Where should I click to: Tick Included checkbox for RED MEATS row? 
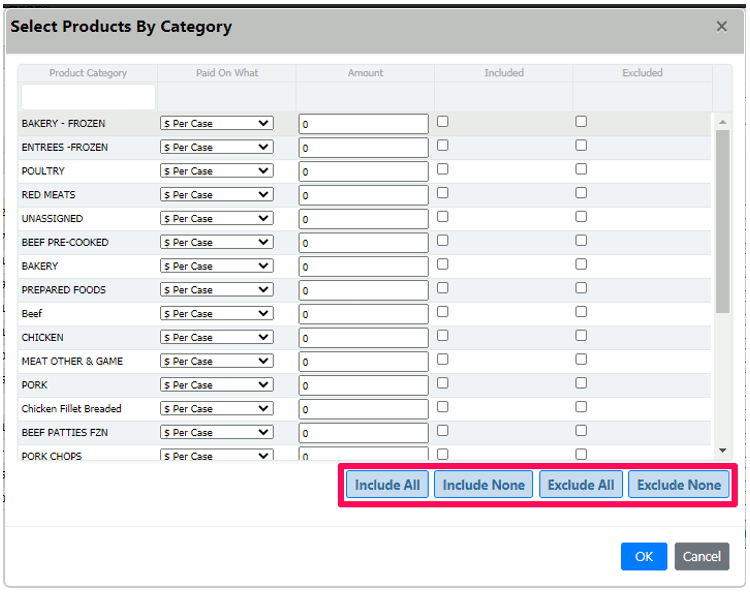click(x=443, y=193)
